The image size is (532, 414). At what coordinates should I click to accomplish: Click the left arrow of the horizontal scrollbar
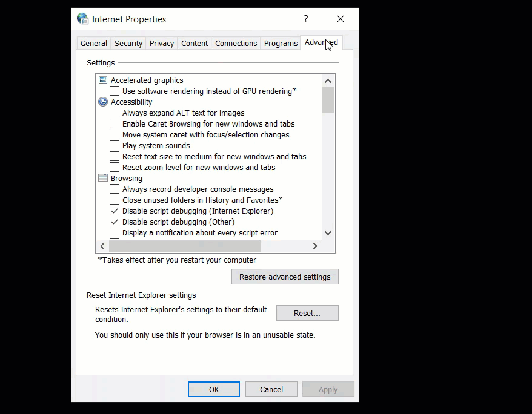point(101,246)
